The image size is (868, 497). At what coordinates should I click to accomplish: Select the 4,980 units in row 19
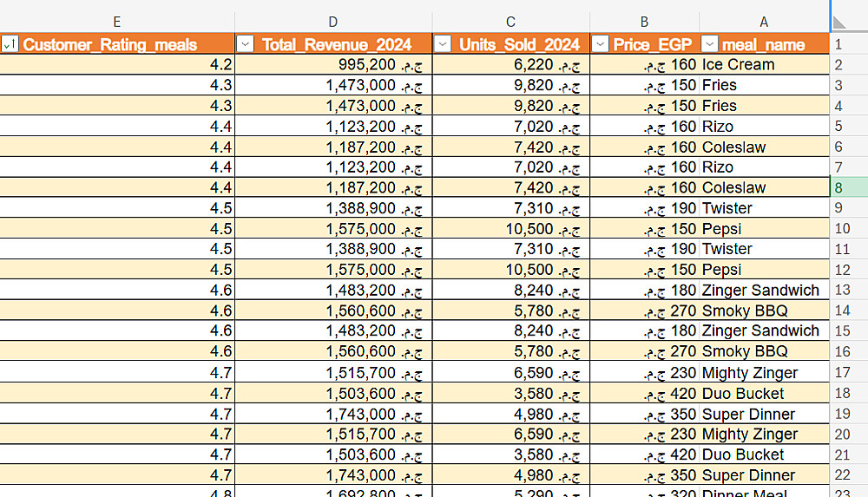(511, 414)
